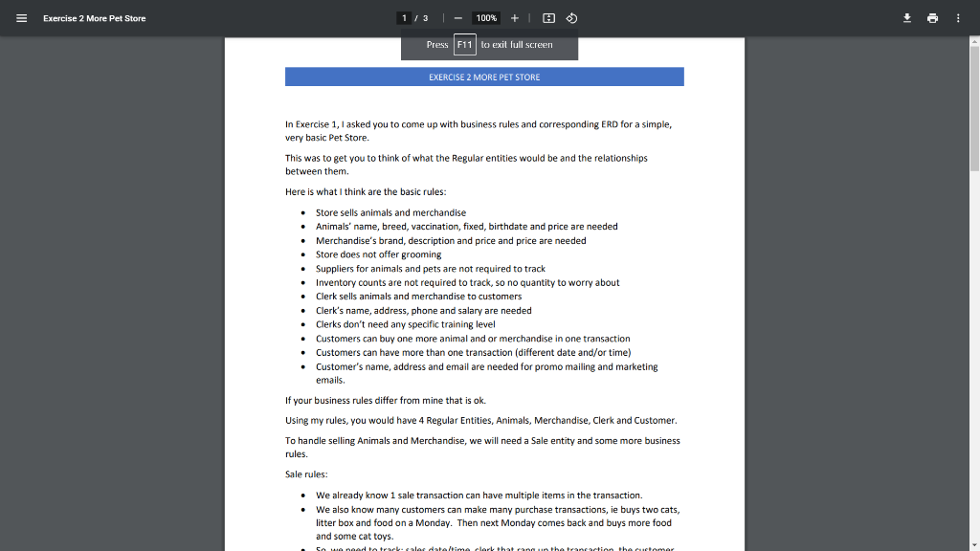This screenshot has height=551, width=980.
Task: Click 'This was to get you to think' paragraph
Action: (466, 165)
